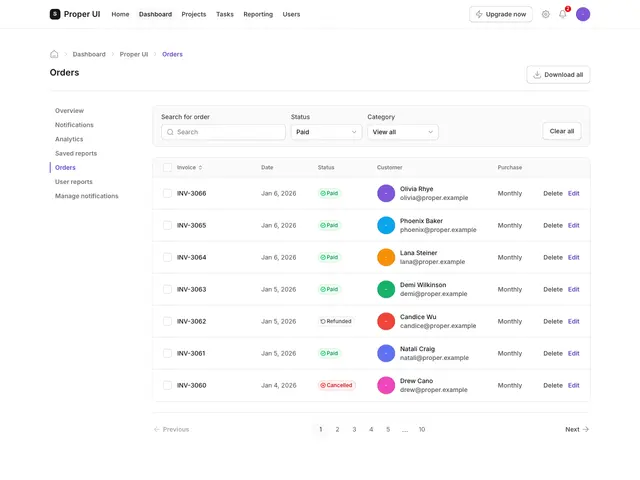Open the Projects nav item
640x480 pixels.
[x=194, y=14]
